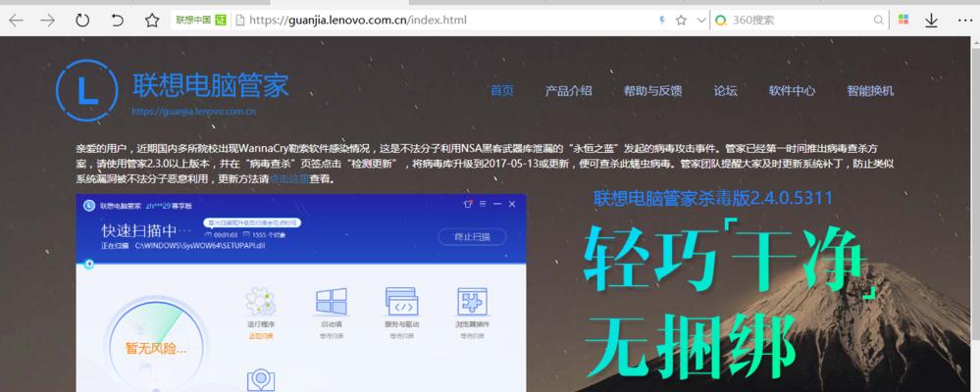Click the 运行程序 gears icon
Viewport: 980px width, 392px height.
[261, 302]
